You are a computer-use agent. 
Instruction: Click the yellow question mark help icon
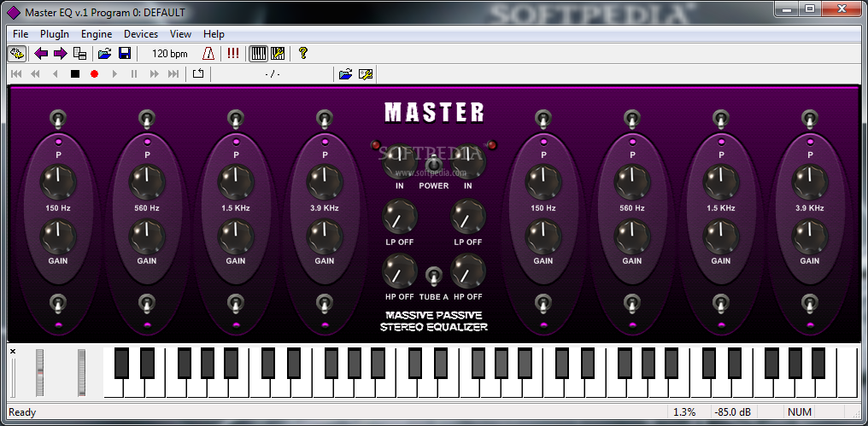coord(302,54)
